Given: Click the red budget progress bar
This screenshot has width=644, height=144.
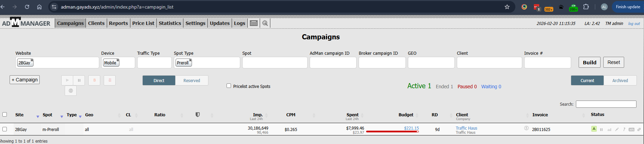Looking at the screenshot, I should [x=392, y=132].
